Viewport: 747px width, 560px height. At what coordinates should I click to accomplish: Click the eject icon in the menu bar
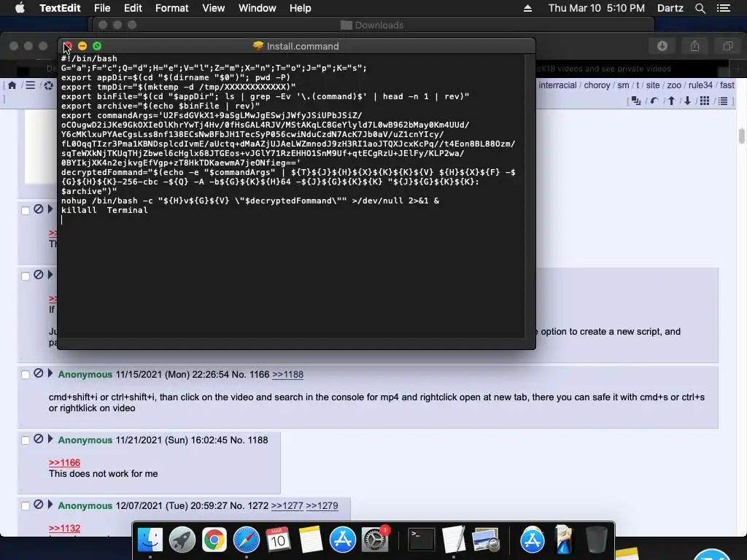(x=527, y=8)
